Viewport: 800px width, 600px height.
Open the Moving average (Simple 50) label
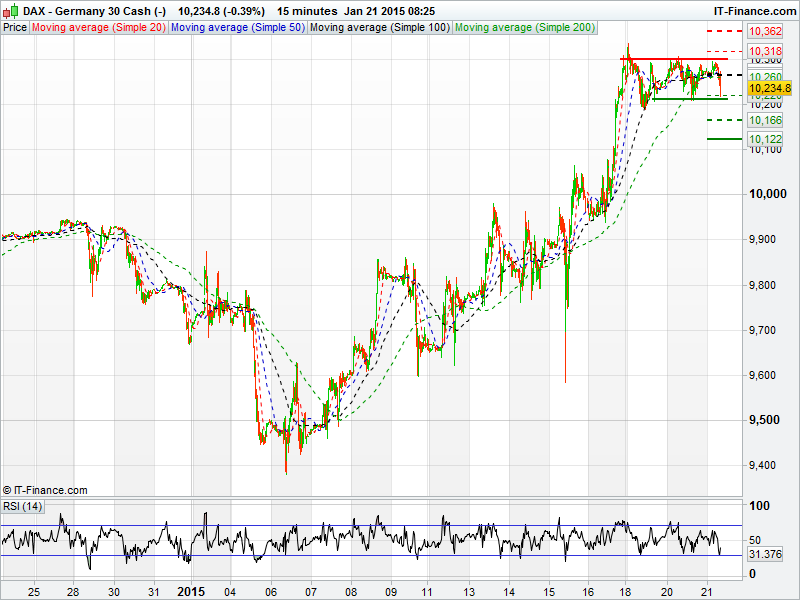237,28
